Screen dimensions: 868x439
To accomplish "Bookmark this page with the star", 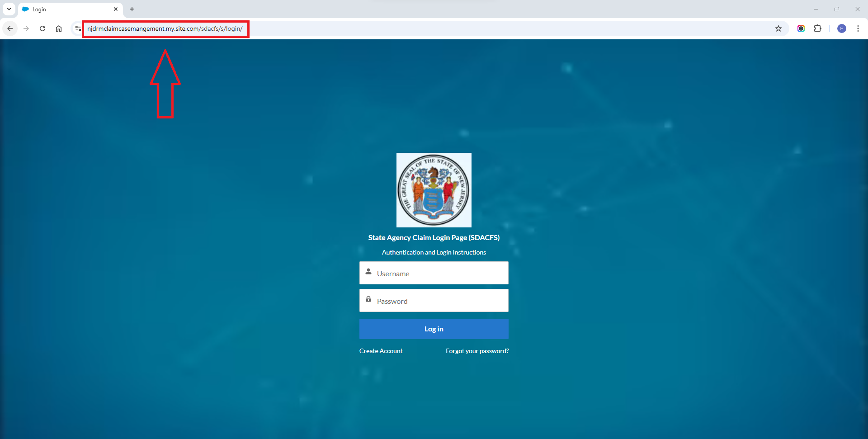I will [778, 28].
